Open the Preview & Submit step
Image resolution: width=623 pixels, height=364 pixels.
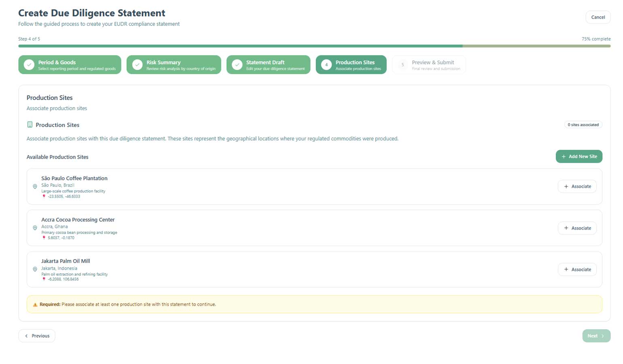(429, 65)
